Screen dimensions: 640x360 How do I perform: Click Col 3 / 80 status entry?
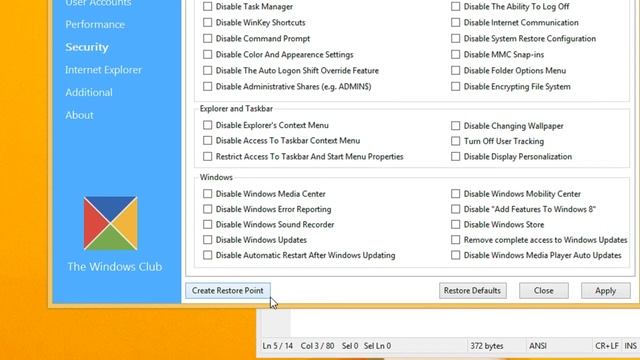click(318, 346)
